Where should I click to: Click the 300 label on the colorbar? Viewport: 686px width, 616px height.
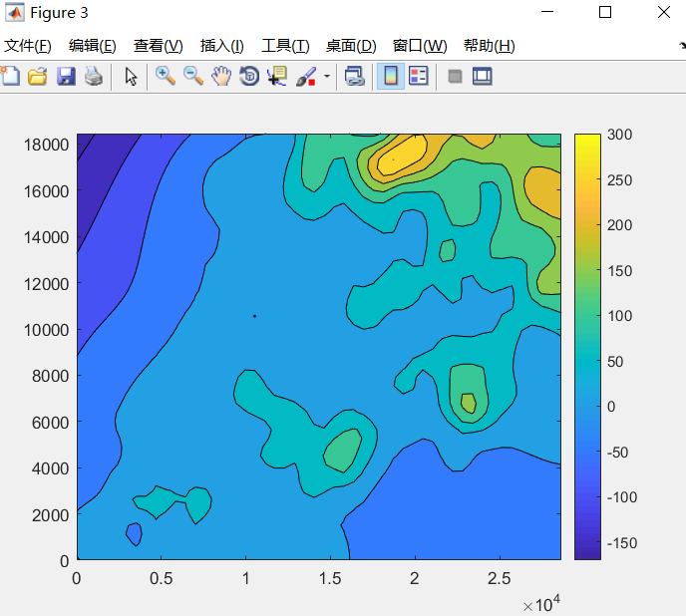click(619, 135)
